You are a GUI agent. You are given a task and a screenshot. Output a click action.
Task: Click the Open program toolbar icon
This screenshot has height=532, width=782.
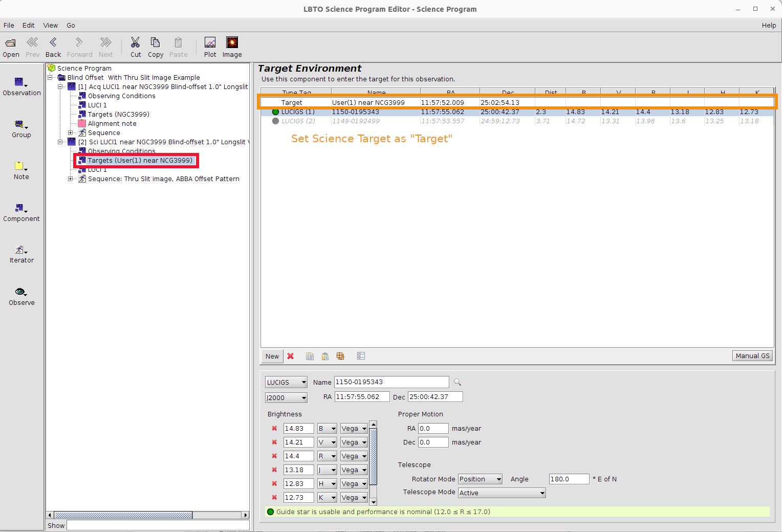(11, 48)
